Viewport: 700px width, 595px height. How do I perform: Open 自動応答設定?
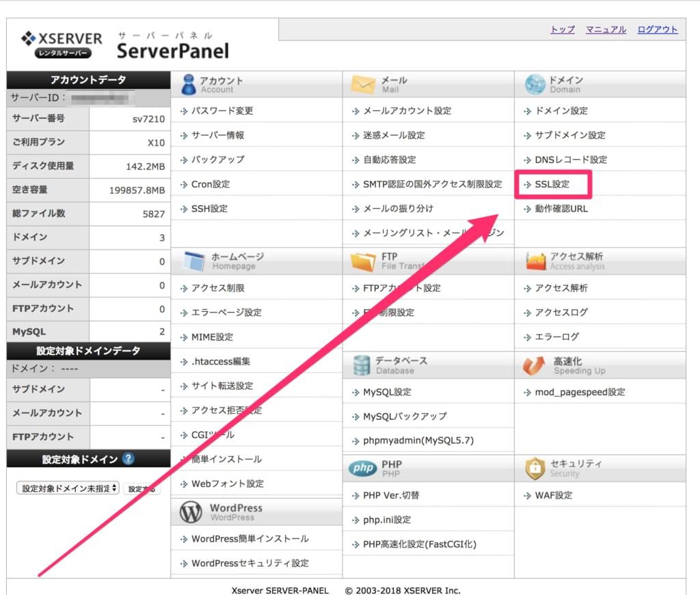click(x=389, y=159)
